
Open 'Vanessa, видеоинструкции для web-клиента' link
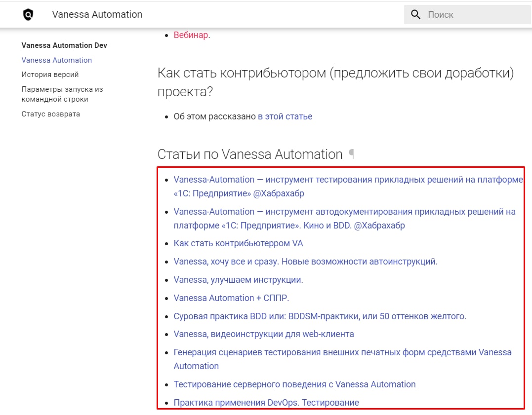(264, 334)
